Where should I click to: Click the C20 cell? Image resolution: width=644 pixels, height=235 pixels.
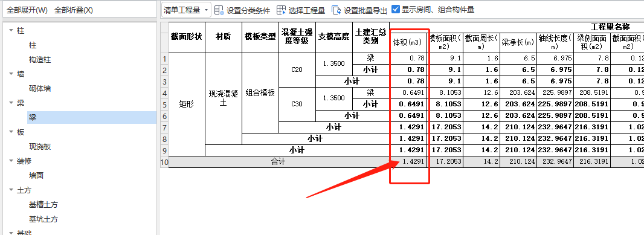coord(297,69)
